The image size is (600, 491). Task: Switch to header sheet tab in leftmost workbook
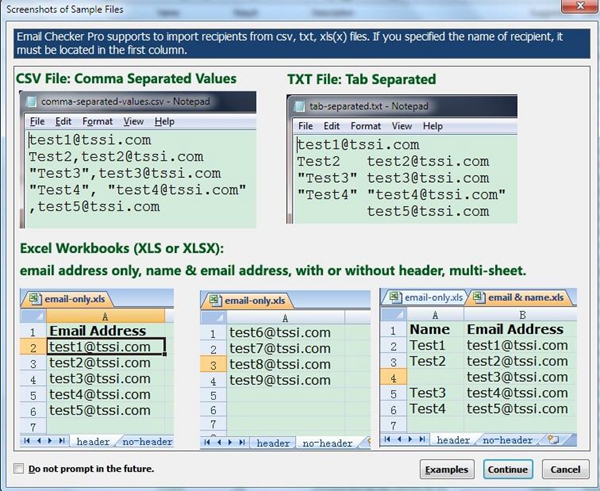pyautogui.click(x=93, y=441)
